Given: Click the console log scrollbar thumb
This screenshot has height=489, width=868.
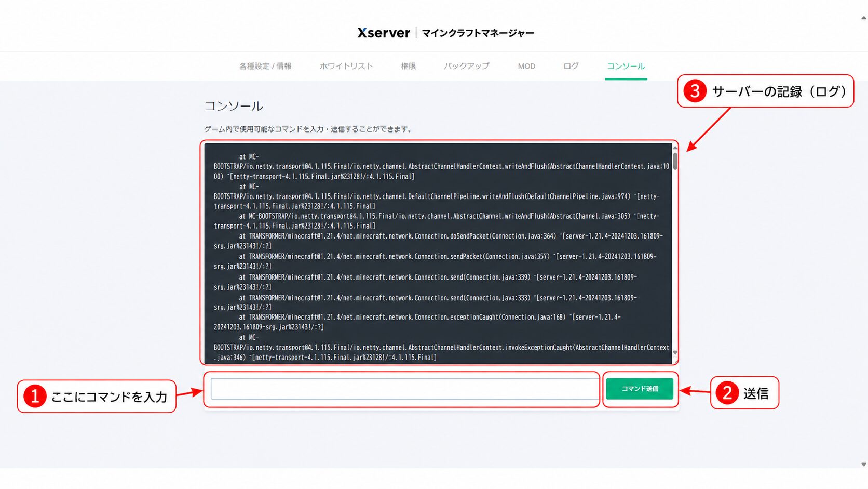Looking at the screenshot, I should tap(675, 161).
